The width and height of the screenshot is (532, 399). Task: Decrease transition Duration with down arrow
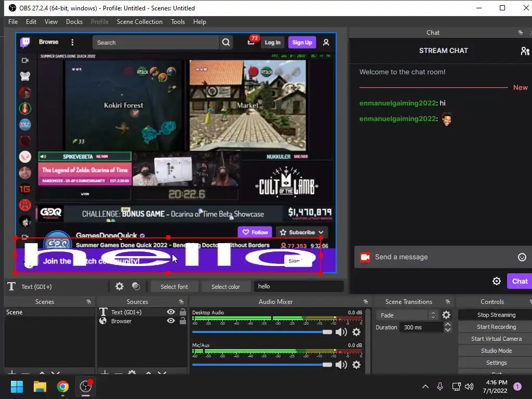(447, 330)
